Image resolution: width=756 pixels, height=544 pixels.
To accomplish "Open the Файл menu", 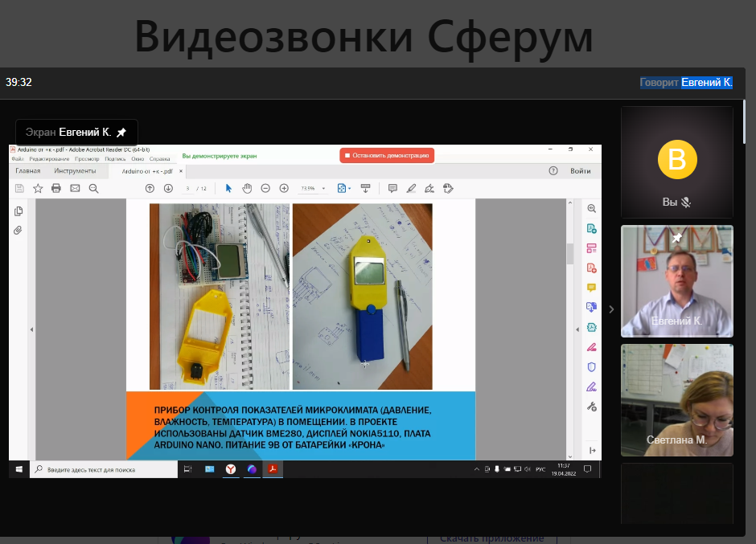I will pos(18,158).
